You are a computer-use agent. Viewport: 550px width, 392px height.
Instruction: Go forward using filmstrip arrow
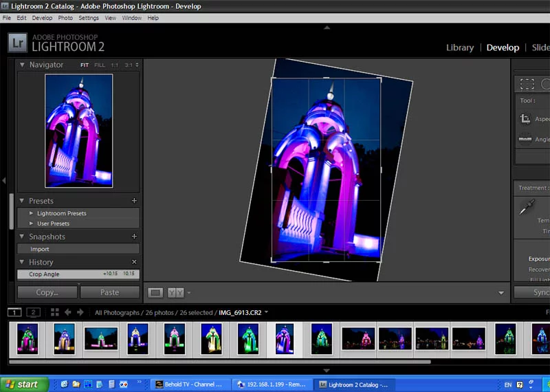(x=80, y=312)
